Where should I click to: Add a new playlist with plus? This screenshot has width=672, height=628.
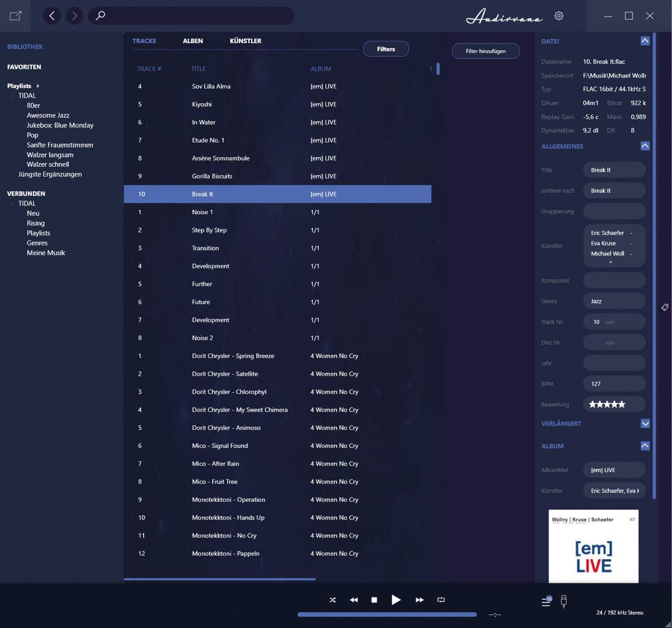(x=38, y=86)
